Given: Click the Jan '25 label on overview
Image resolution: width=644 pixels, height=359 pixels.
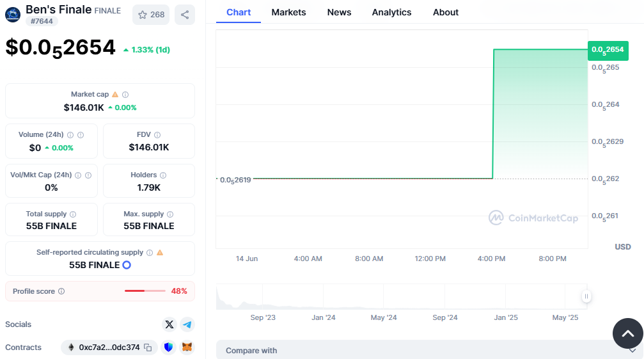Looking at the screenshot, I should coord(506,317).
